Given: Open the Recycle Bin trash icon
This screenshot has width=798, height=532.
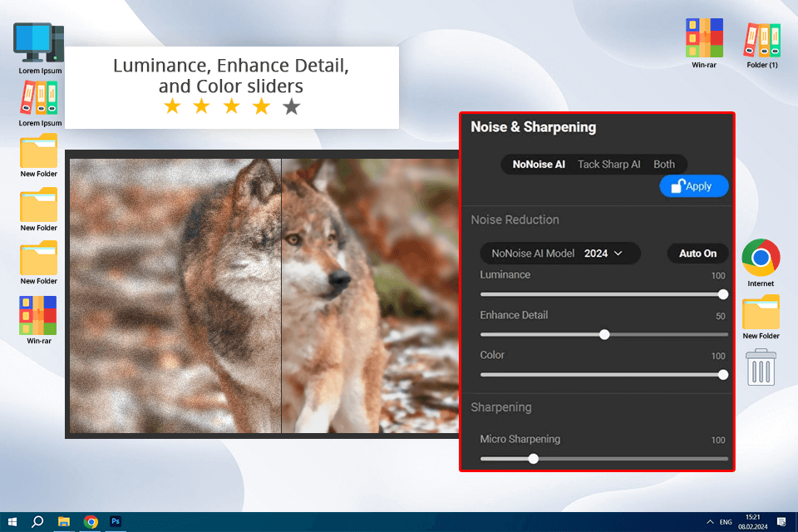Looking at the screenshot, I should click(x=761, y=367).
